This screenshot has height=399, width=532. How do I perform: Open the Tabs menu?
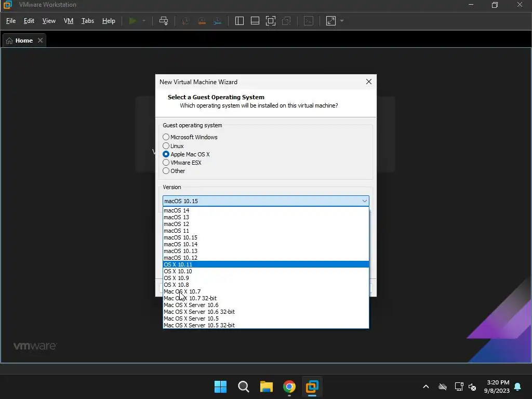[87, 21]
